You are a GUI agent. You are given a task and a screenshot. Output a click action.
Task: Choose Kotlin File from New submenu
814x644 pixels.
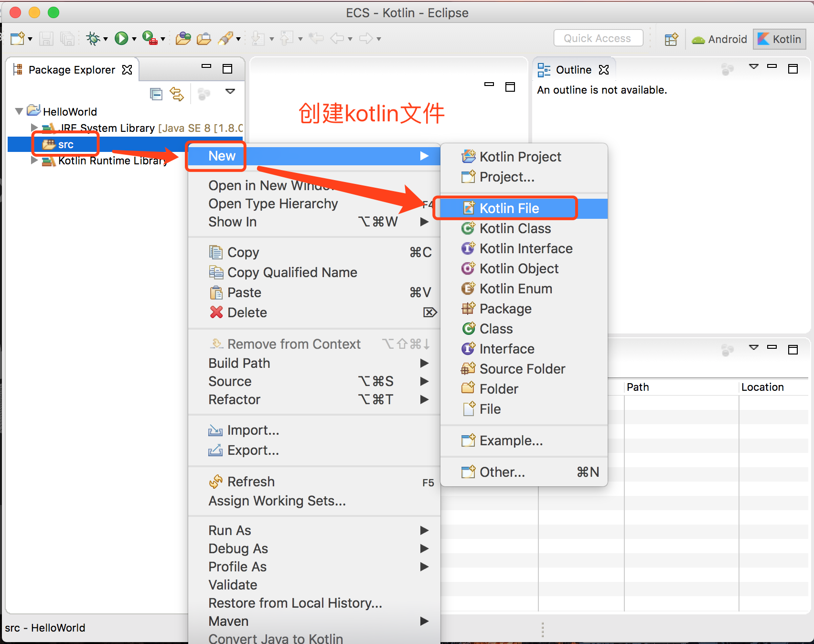(524, 208)
